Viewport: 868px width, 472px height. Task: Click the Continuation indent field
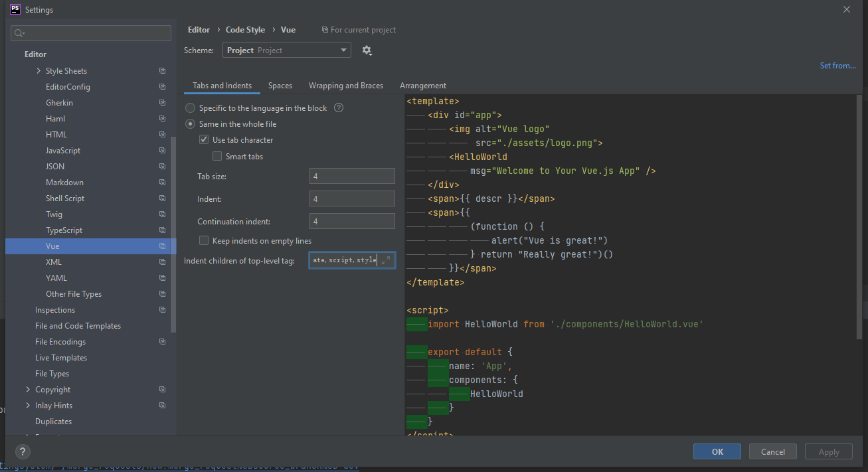(352, 222)
